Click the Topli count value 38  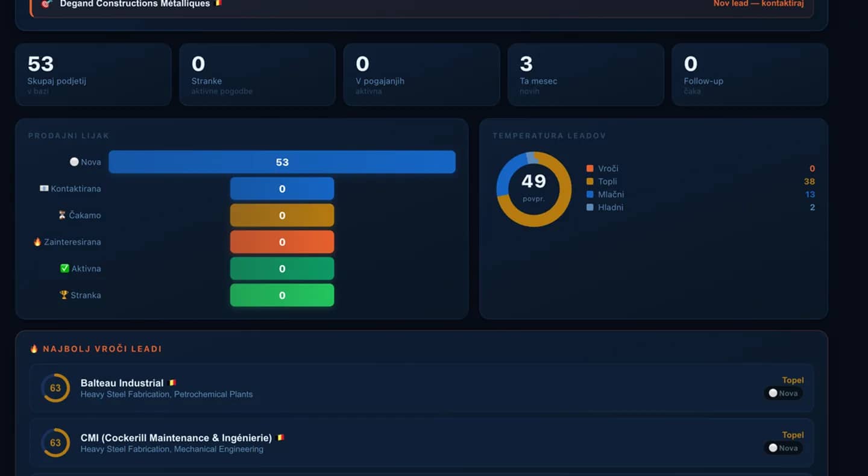[x=810, y=181]
